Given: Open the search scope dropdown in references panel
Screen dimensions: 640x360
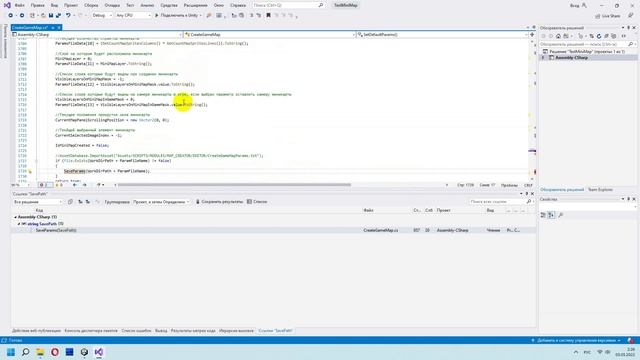Looking at the screenshot, I should [37, 202].
